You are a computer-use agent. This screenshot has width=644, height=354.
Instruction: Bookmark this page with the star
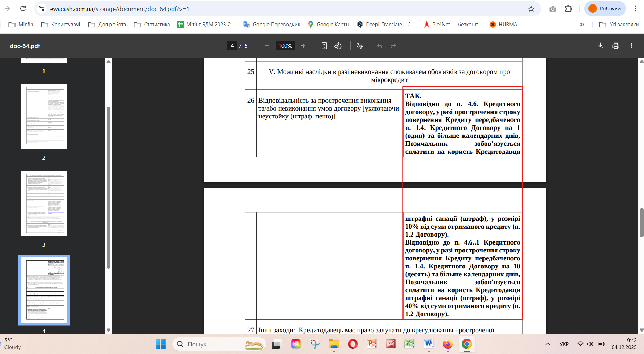click(x=531, y=9)
